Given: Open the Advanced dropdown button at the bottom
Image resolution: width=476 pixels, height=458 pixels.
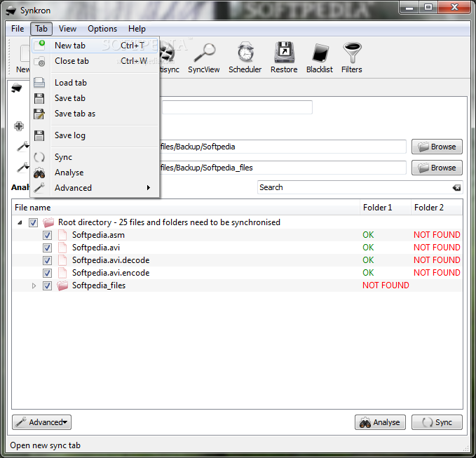Looking at the screenshot, I should click(41, 422).
